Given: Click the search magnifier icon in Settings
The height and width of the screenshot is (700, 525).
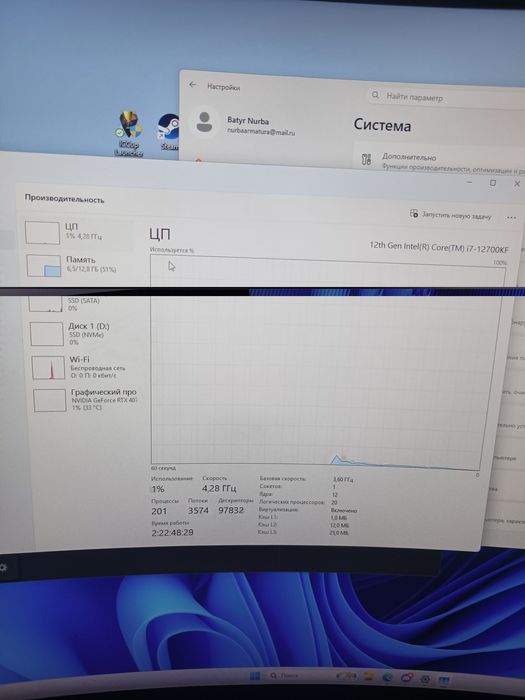Looking at the screenshot, I should point(375,95).
